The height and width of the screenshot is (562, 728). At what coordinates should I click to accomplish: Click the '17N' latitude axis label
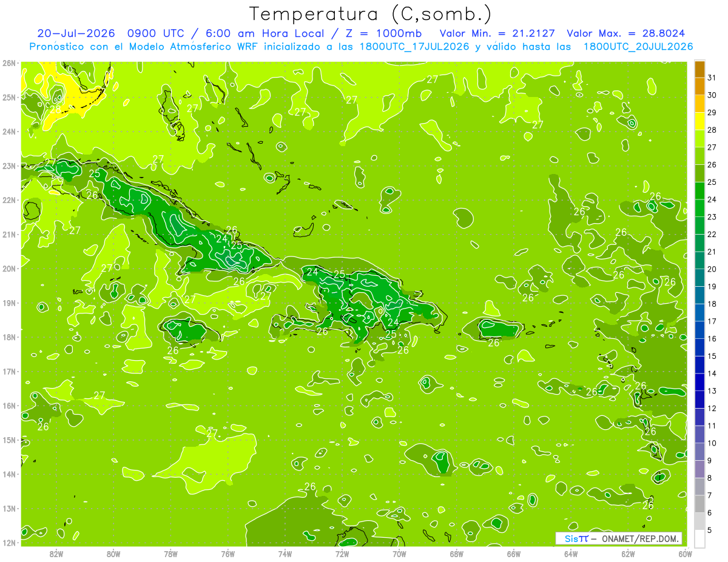9,371
